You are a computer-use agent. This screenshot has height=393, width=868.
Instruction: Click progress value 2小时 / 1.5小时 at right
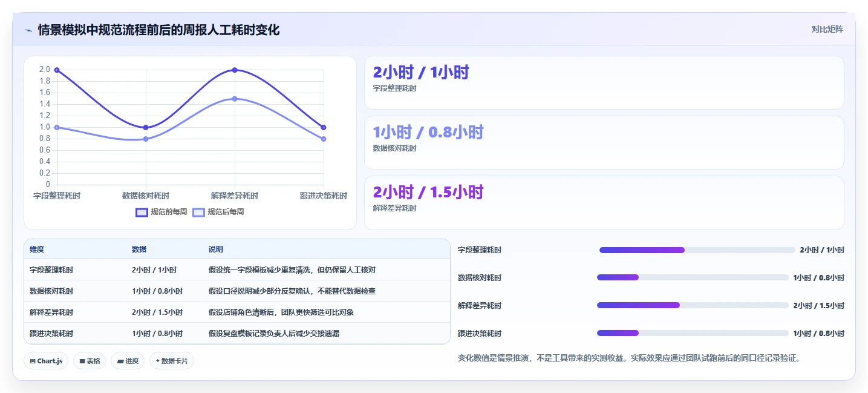(818, 306)
